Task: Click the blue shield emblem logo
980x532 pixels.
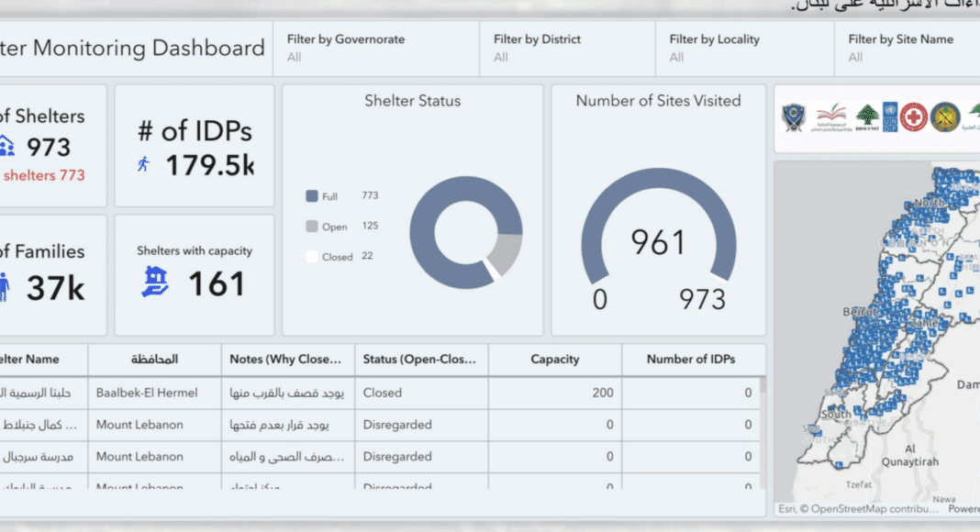Action: 792,117
